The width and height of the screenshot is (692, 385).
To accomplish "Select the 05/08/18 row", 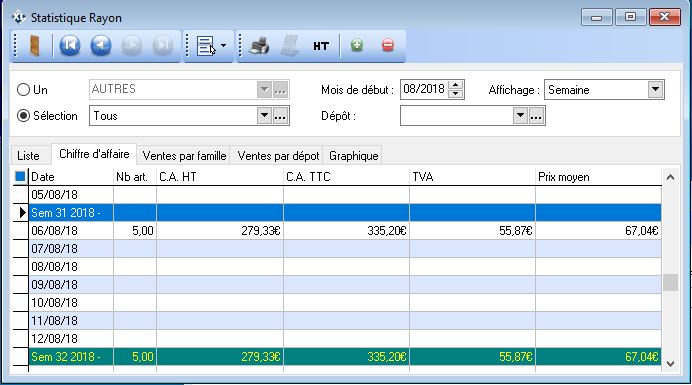I will 345,195.
